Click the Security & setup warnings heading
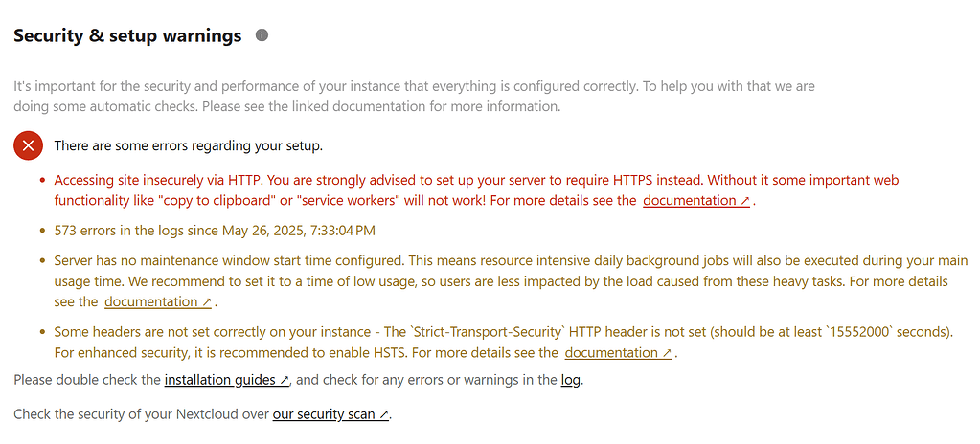The width and height of the screenshot is (980, 444). pyautogui.click(x=127, y=36)
